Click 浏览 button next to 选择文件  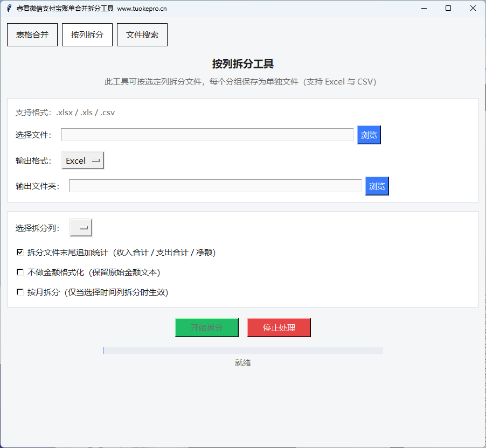coord(369,135)
